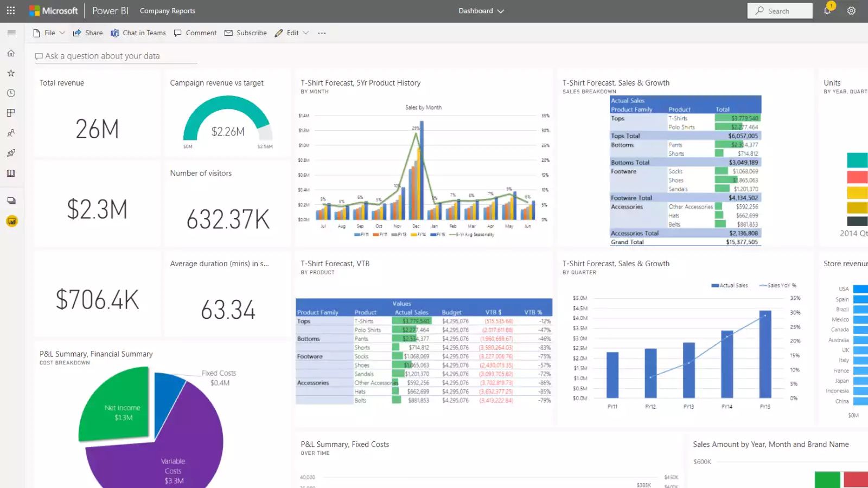Select the Shared with me people icon
The height and width of the screenshot is (488, 868).
tap(11, 133)
